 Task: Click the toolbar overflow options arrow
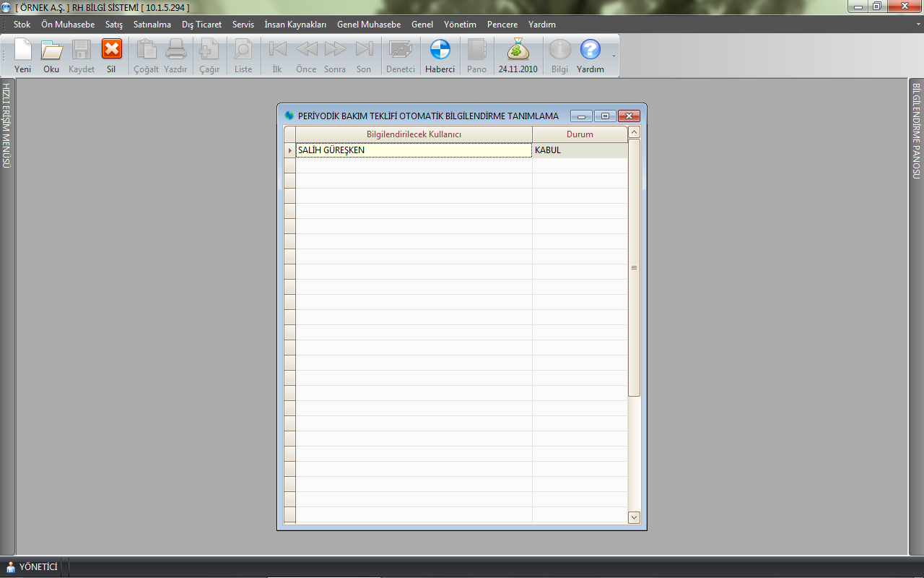tap(614, 56)
